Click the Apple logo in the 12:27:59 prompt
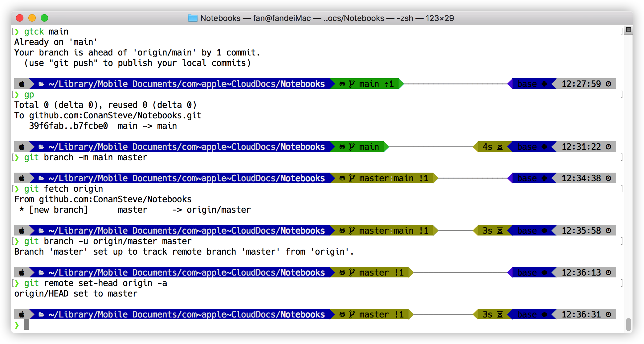Screen dimensions: 644x344 tap(22, 84)
